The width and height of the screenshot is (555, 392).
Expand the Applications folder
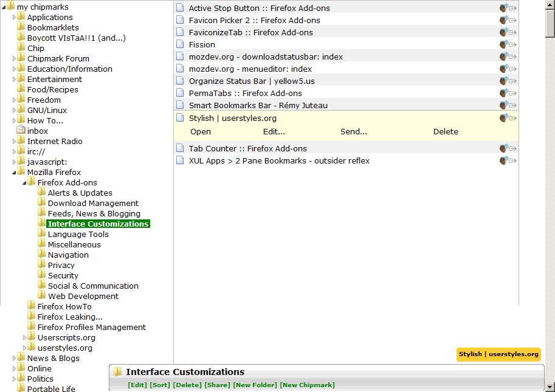point(14,18)
